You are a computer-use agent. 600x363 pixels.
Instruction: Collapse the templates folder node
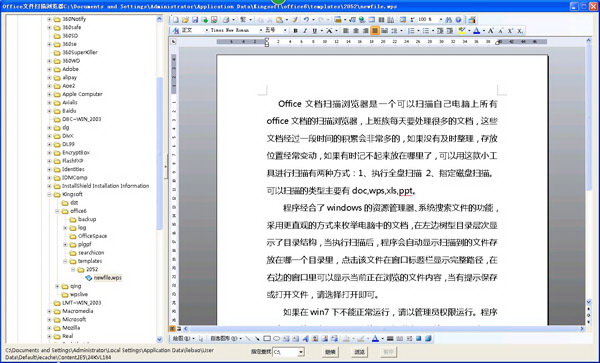click(65, 261)
